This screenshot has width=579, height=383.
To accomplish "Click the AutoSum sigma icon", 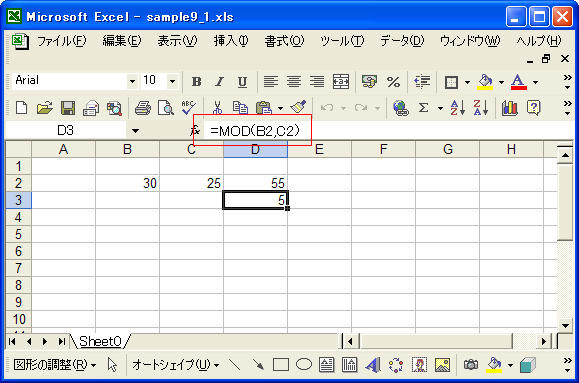I will [x=424, y=108].
